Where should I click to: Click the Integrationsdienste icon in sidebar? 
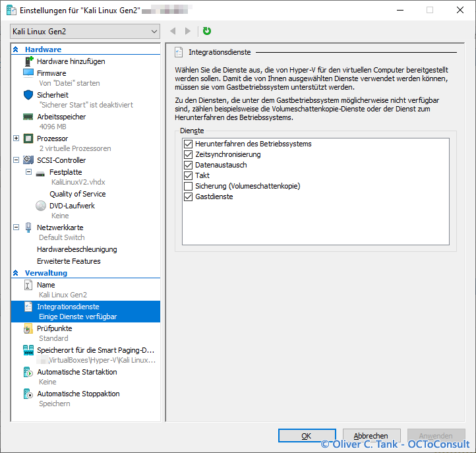28,307
